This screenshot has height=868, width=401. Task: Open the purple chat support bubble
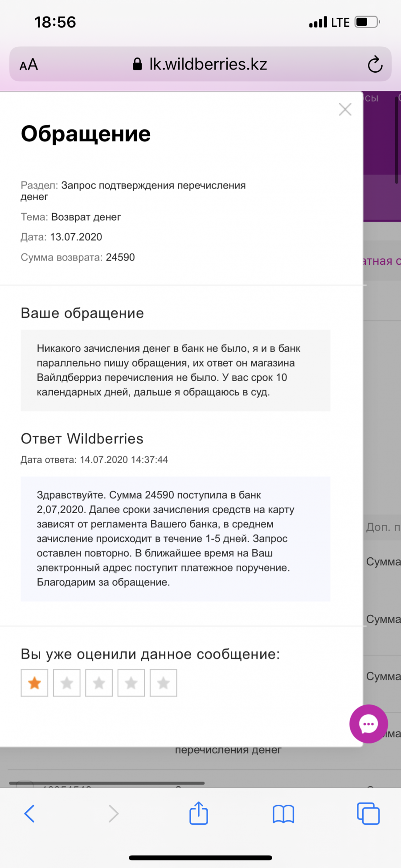[x=368, y=724]
